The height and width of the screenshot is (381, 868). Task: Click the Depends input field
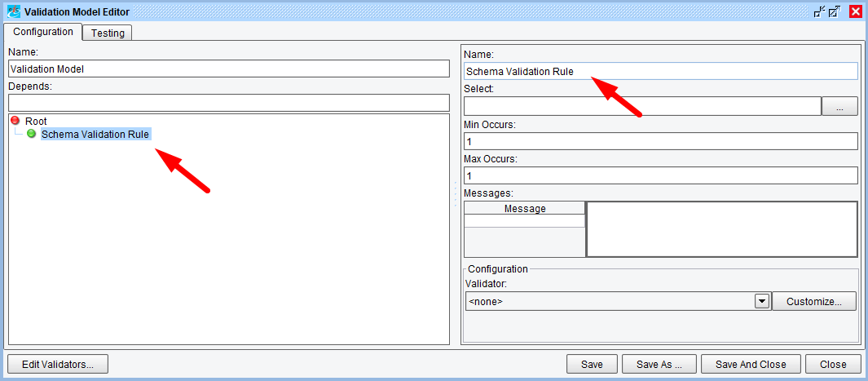tap(228, 103)
